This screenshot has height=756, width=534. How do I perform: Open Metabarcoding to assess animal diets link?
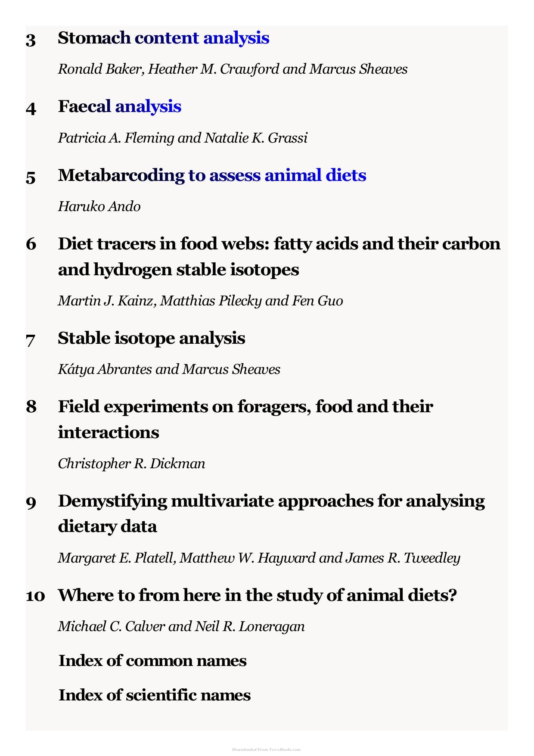[212, 176]
